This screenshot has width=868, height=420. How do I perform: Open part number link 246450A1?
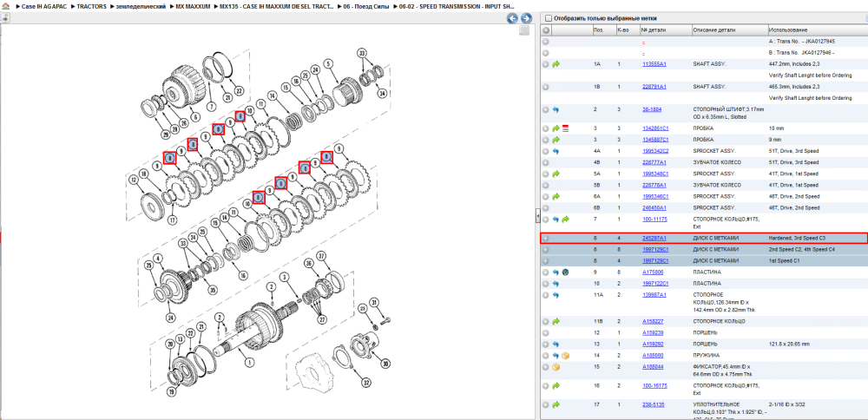(x=654, y=207)
